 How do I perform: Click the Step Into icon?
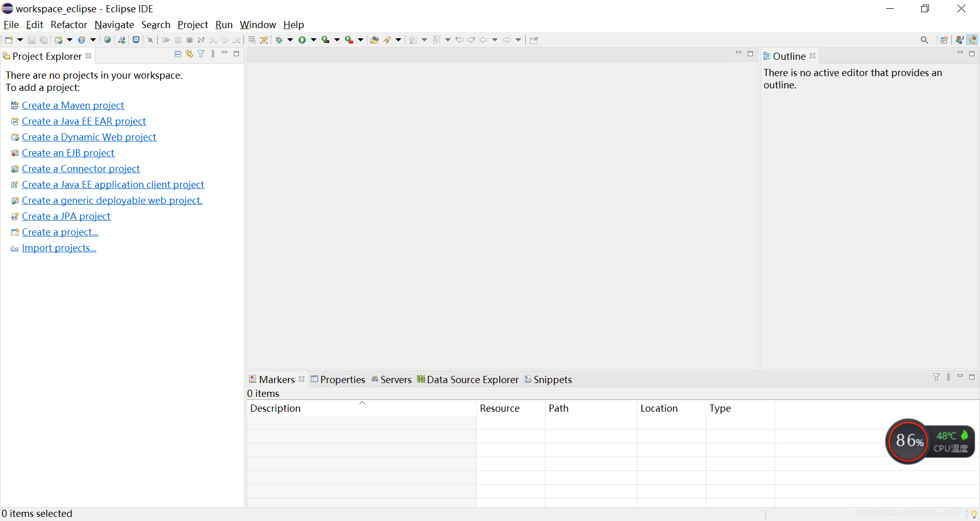[213, 40]
